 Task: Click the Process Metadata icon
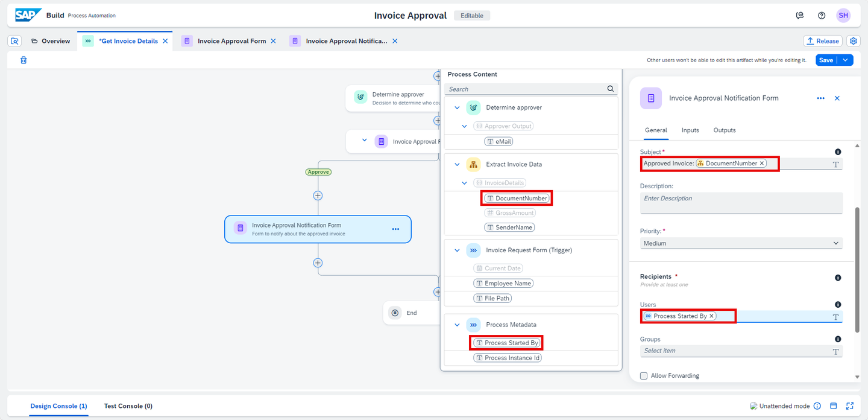click(x=473, y=325)
